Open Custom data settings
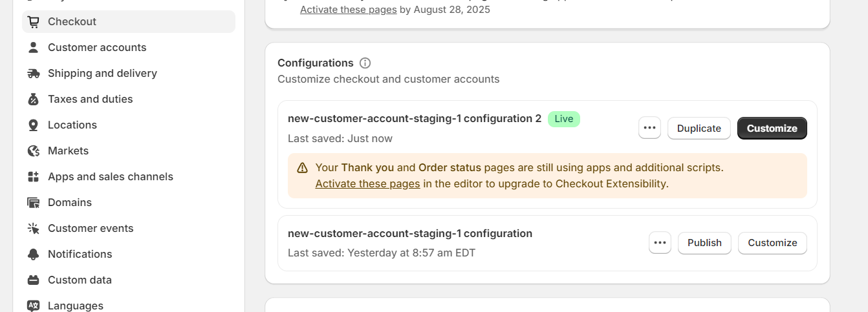This screenshot has width=868, height=312. pos(80,280)
